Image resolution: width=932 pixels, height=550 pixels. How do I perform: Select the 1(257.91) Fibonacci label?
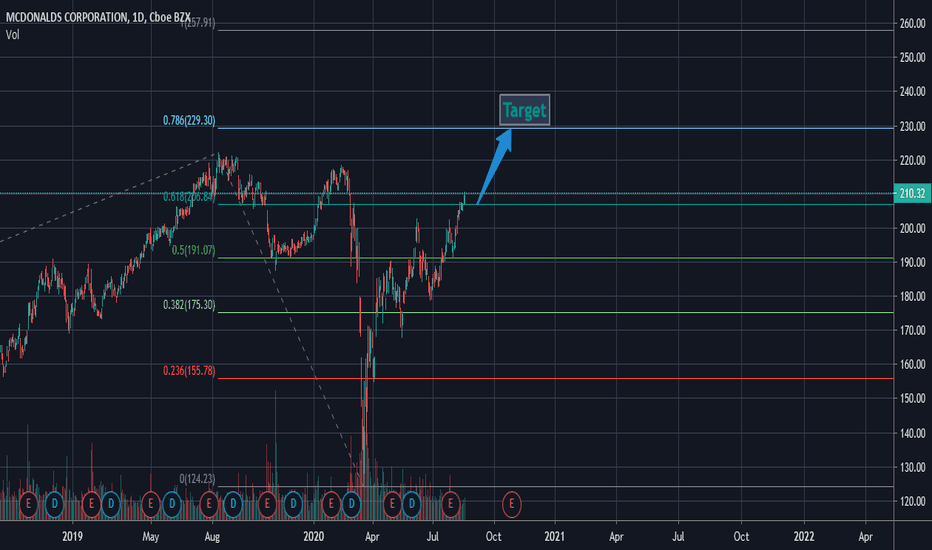coord(198,23)
